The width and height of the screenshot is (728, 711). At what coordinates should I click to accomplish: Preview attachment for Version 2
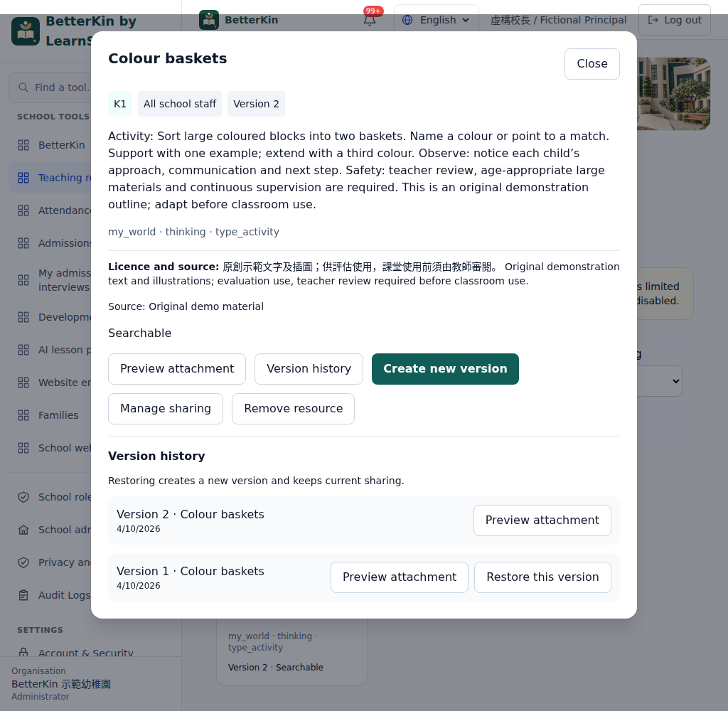[542, 520]
